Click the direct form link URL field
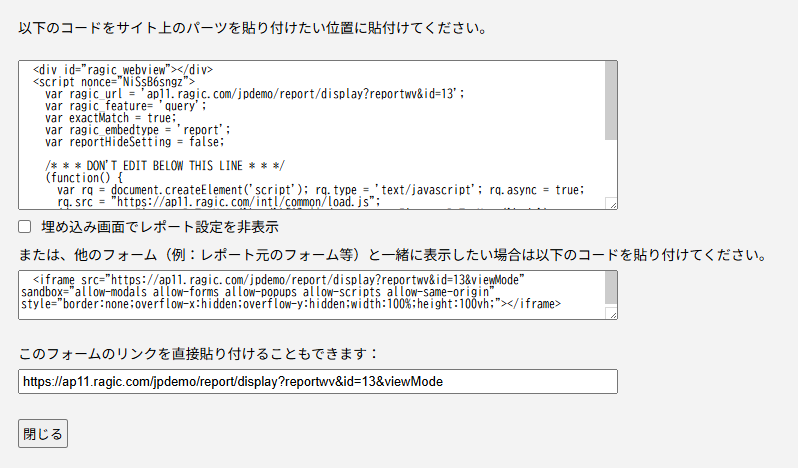The height and width of the screenshot is (468, 798). point(317,382)
